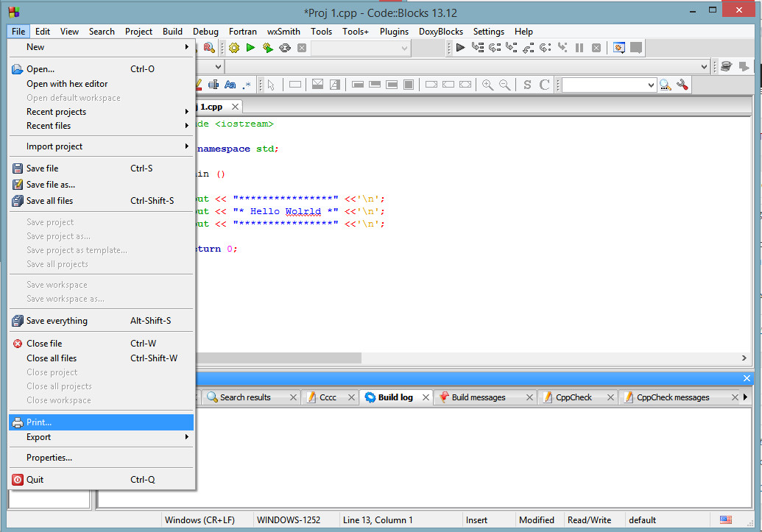The height and width of the screenshot is (532, 762).
Task: Click the editor horizontal scrollbar thumb
Action: click(278, 358)
